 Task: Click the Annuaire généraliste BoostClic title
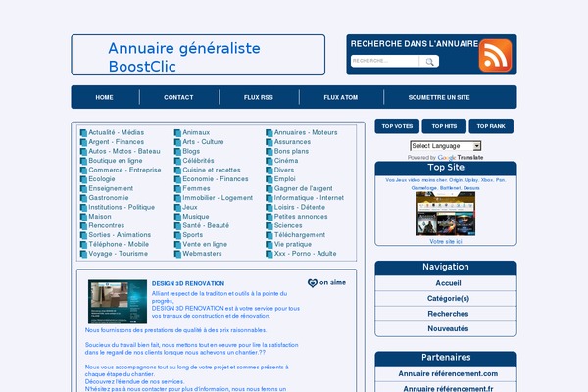pos(184,57)
